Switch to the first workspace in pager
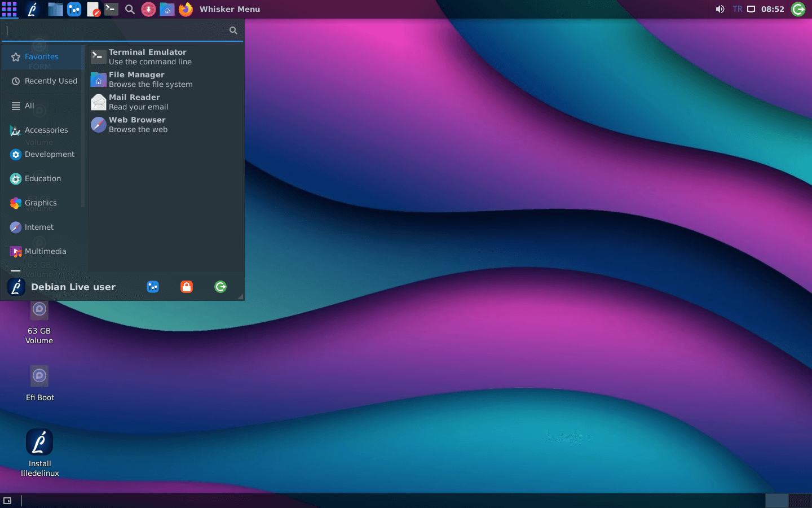Image resolution: width=812 pixels, height=508 pixels. coord(776,501)
